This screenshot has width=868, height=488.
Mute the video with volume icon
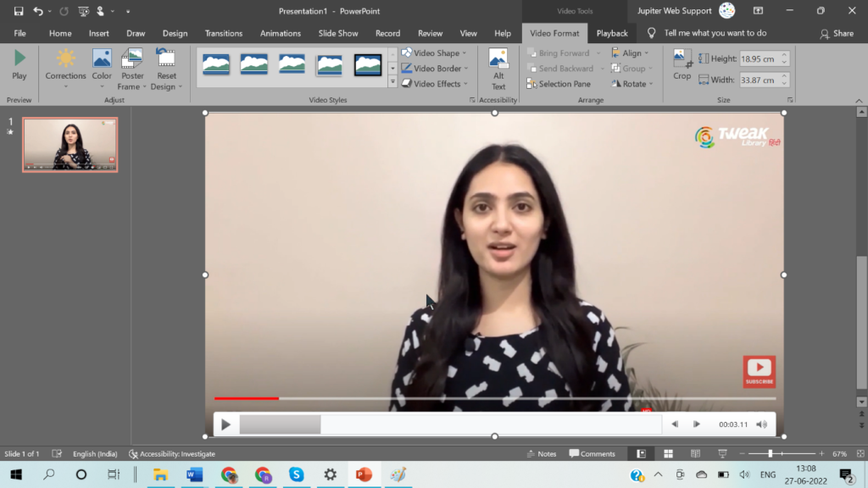[762, 424]
